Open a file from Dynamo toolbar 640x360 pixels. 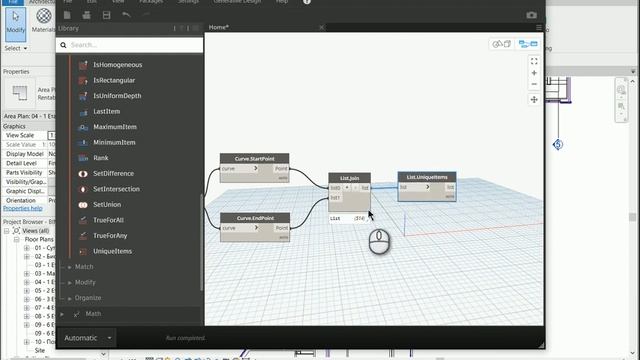coord(87,15)
